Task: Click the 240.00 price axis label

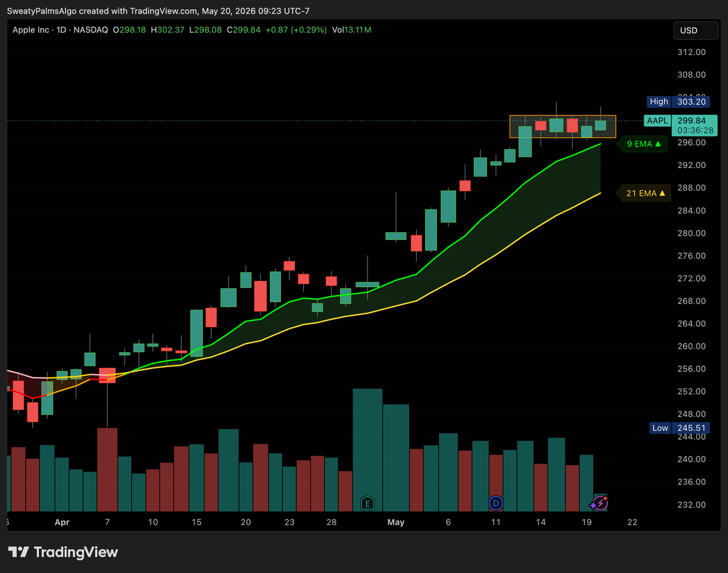Action: pyautogui.click(x=691, y=459)
